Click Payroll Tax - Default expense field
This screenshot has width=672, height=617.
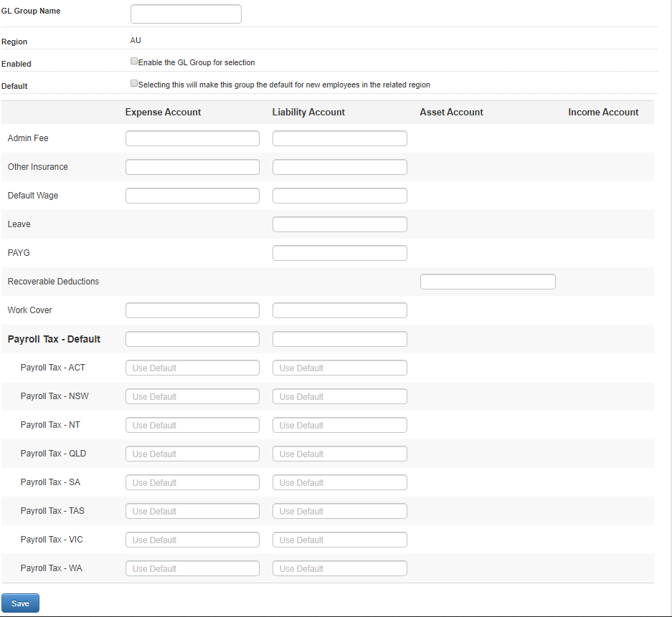[x=192, y=339]
